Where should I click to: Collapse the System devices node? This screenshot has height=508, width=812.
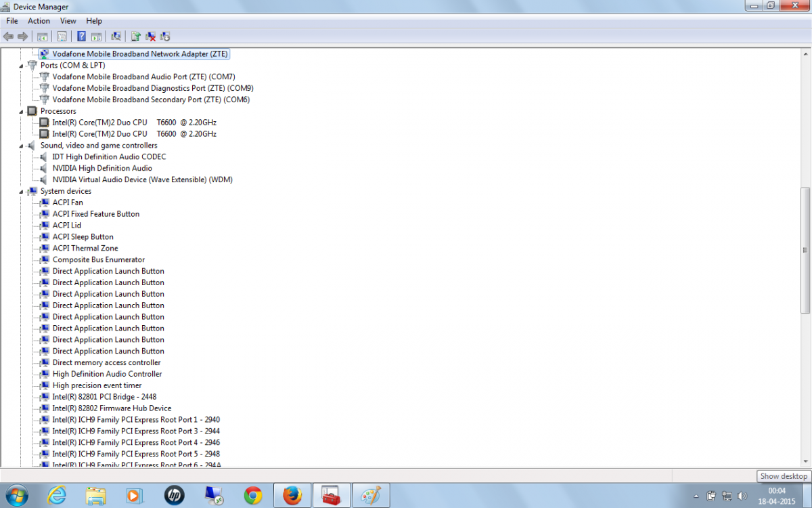pos(22,192)
